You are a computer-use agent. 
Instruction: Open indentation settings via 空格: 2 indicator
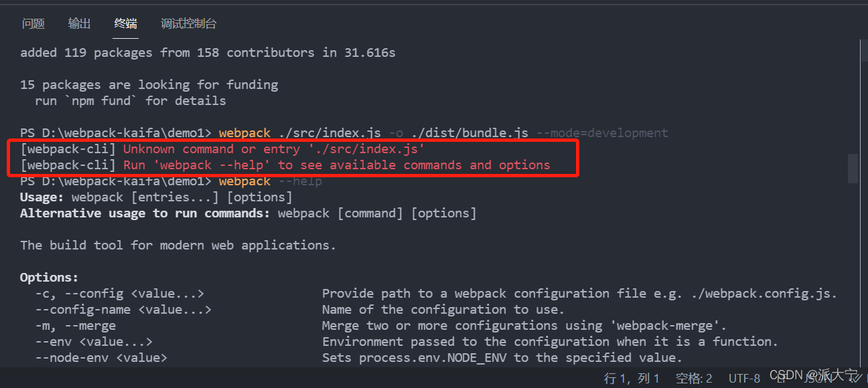click(x=693, y=377)
